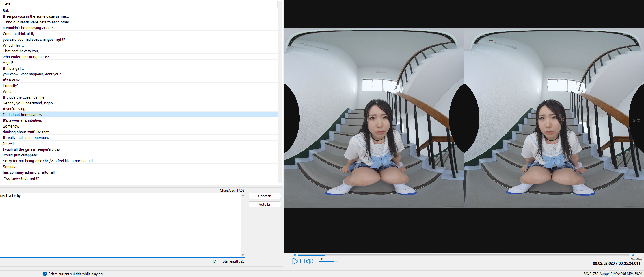The width and height of the screenshot is (644, 277).
Task: Click the Unbreak button
Action: click(x=265, y=196)
